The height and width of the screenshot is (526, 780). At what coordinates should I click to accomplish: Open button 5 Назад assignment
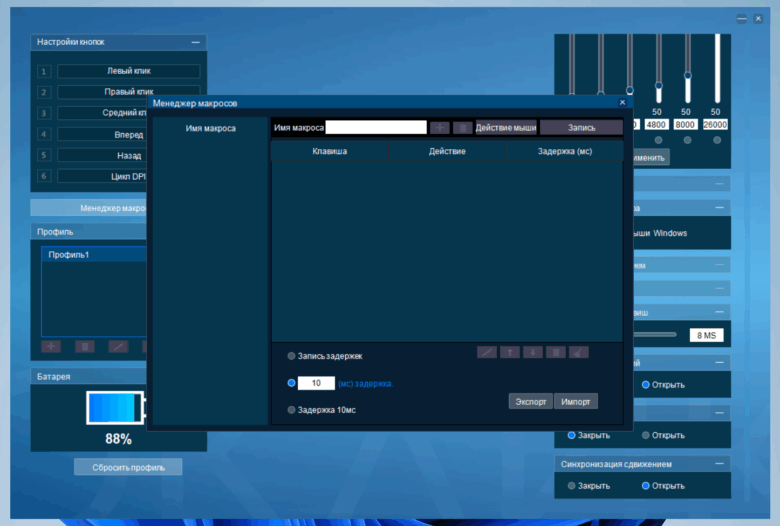coord(102,155)
